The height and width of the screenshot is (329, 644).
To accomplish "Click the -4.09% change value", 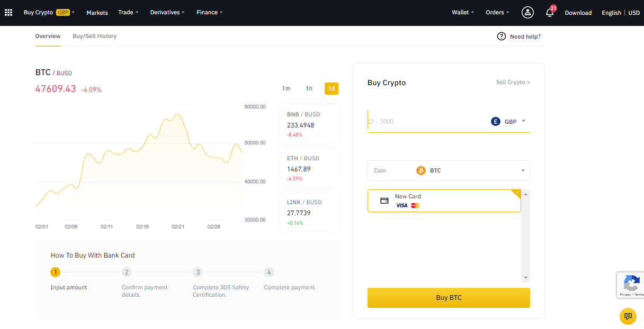I will [91, 90].
